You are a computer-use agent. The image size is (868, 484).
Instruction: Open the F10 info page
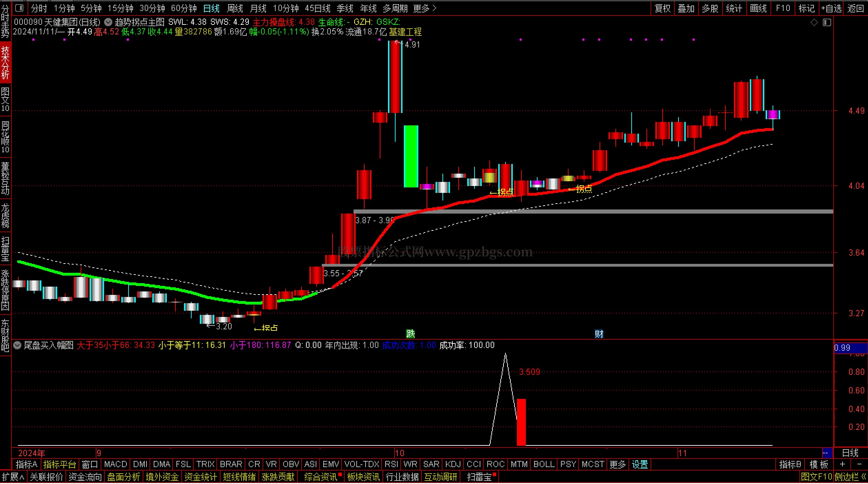tap(783, 8)
